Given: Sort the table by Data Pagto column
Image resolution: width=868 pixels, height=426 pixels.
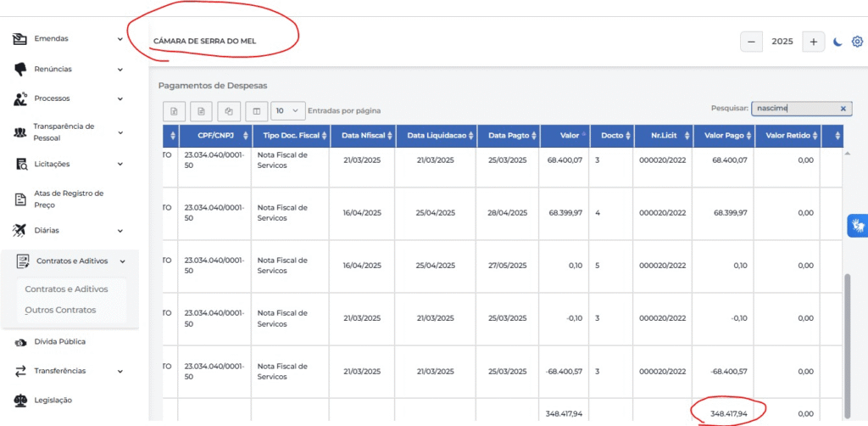Looking at the screenshot, I should click(x=508, y=135).
